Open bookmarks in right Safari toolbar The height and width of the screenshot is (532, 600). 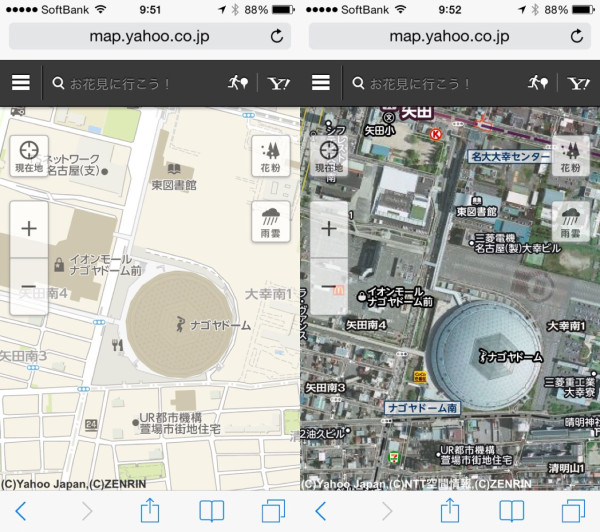512,511
